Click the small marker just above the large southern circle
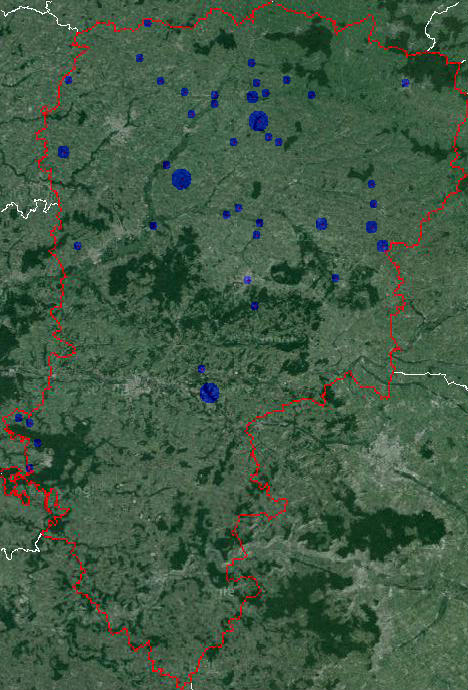The image size is (468, 690). (x=201, y=369)
